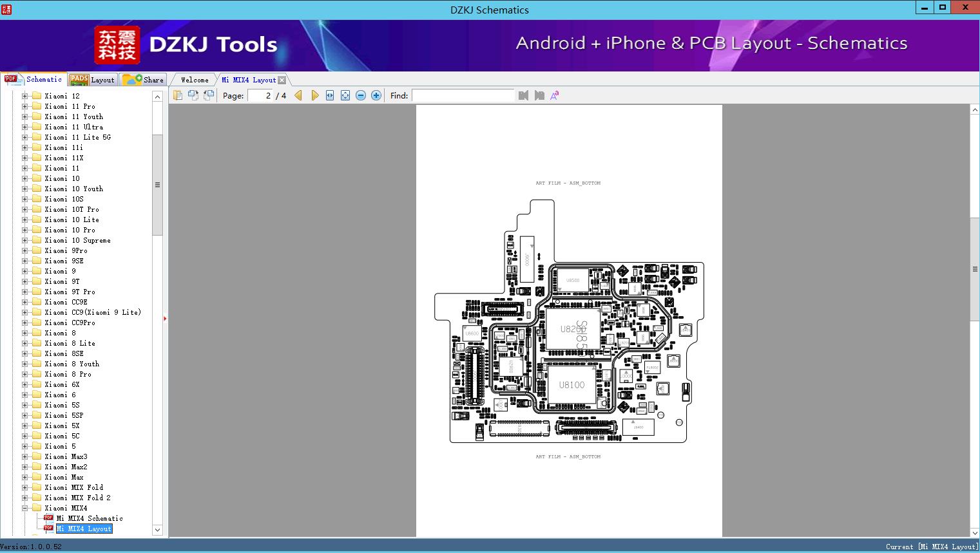The image size is (980, 553).
Task: Select Xiaomi 10 Supreme entry
Action: (x=77, y=240)
